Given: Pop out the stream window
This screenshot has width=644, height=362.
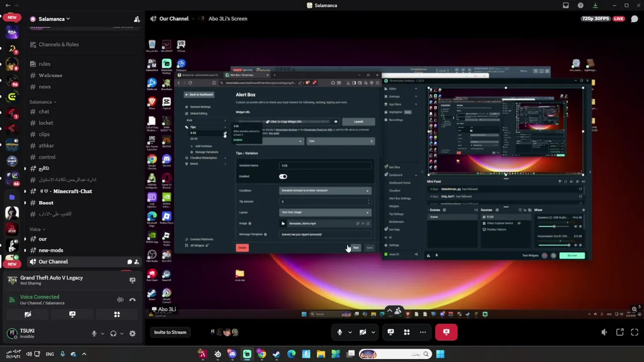Looking at the screenshot, I should tap(620, 332).
